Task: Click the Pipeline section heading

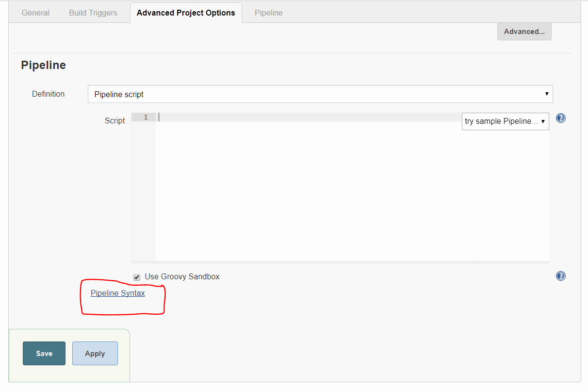Action: [43, 65]
